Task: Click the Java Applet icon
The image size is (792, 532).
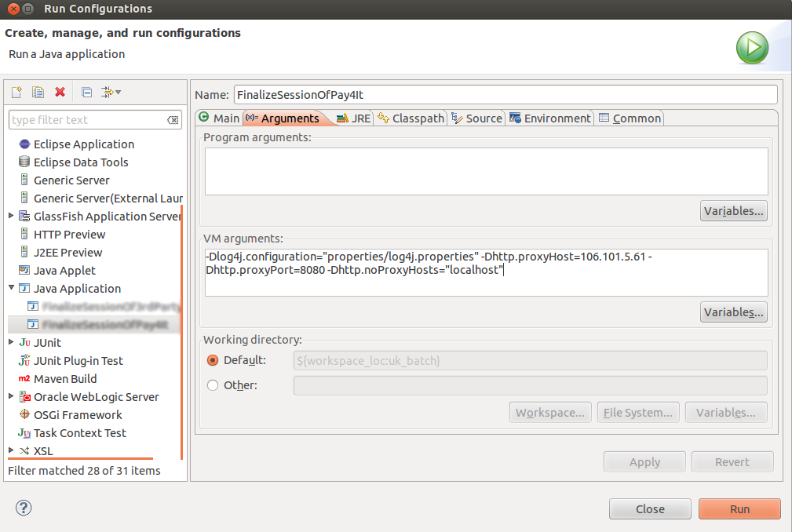Action: (x=24, y=270)
